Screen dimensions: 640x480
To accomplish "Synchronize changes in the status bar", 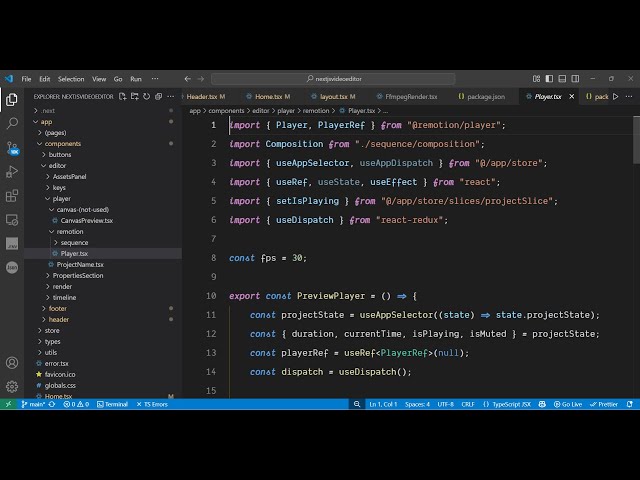I will 52,404.
